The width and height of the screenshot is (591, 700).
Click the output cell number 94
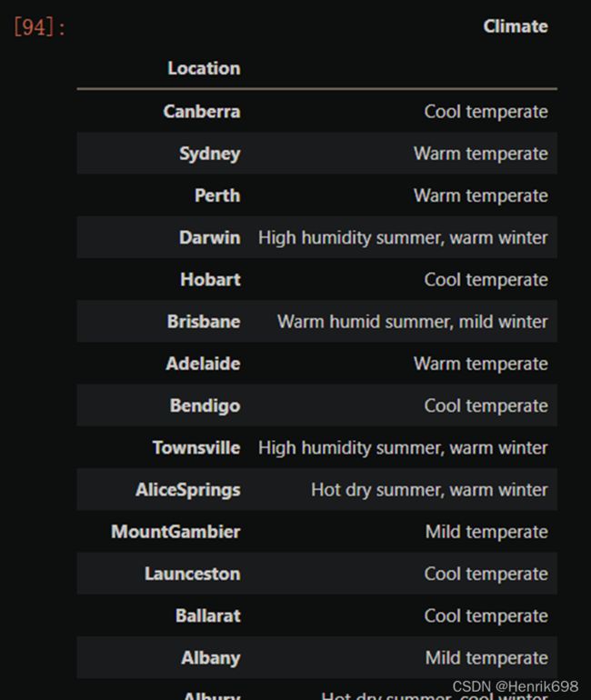[39, 26]
